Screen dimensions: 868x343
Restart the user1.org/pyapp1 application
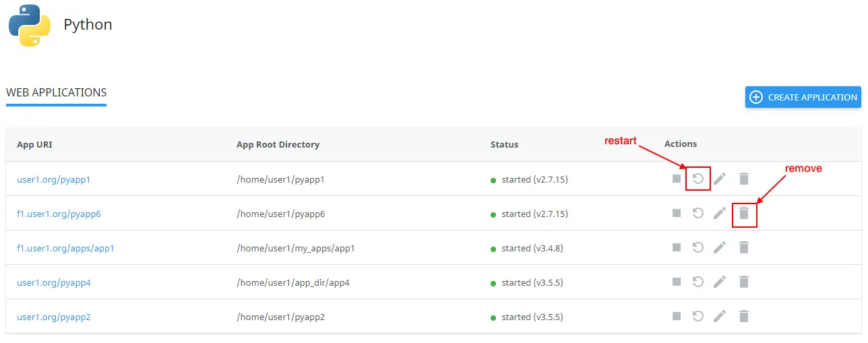tap(698, 179)
